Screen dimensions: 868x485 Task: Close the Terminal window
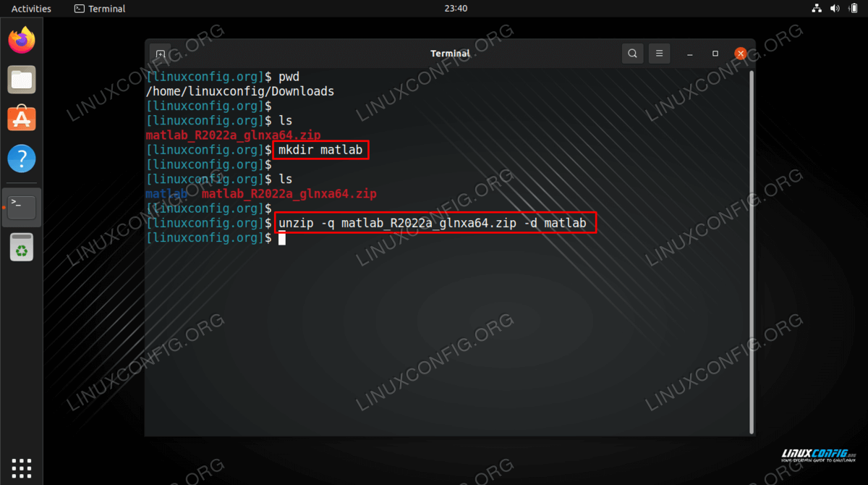740,54
